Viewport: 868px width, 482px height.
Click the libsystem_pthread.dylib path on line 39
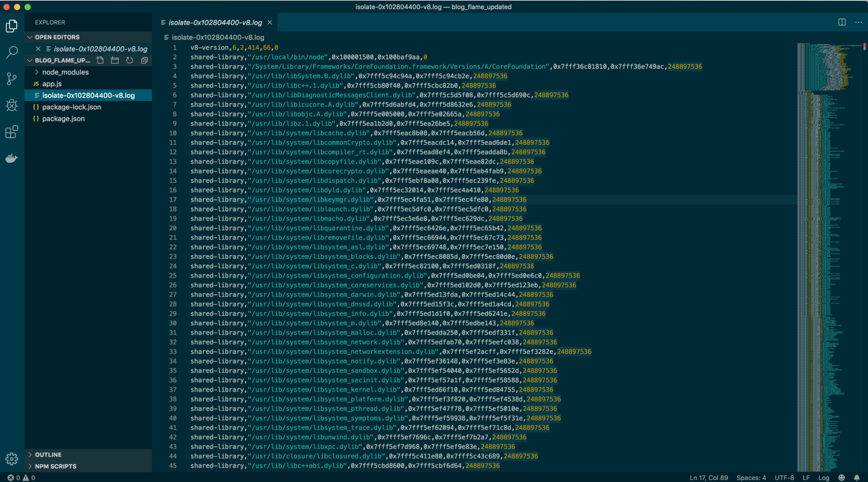coord(325,409)
